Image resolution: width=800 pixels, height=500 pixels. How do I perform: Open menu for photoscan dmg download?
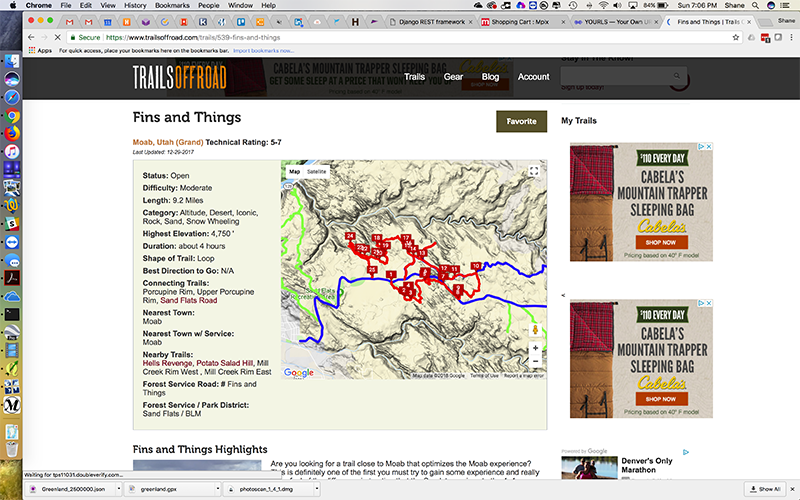pos(317,489)
